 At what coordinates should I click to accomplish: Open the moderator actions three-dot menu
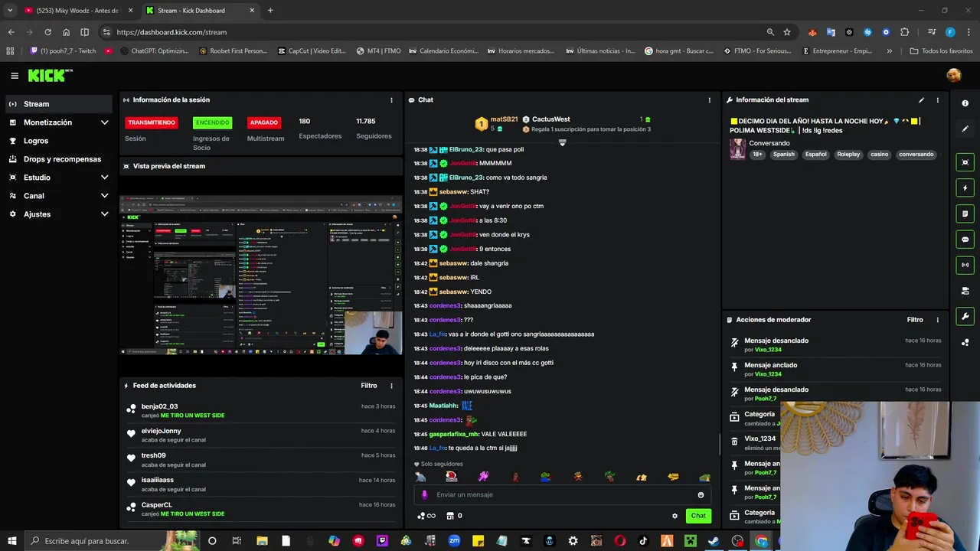coord(937,320)
